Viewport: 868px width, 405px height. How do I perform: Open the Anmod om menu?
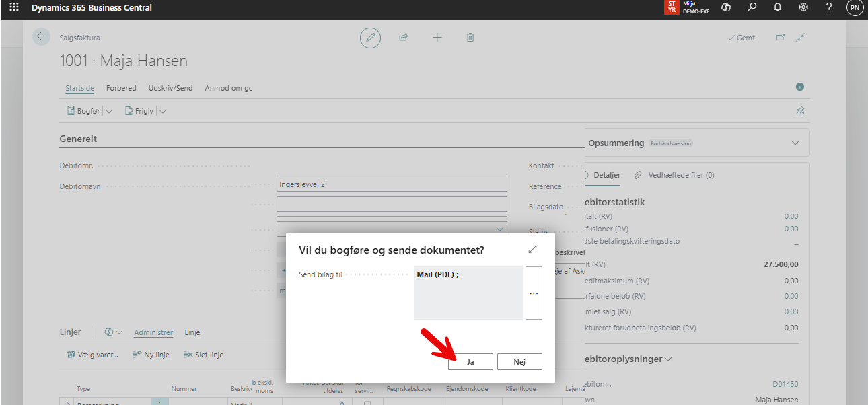pyautogui.click(x=228, y=88)
